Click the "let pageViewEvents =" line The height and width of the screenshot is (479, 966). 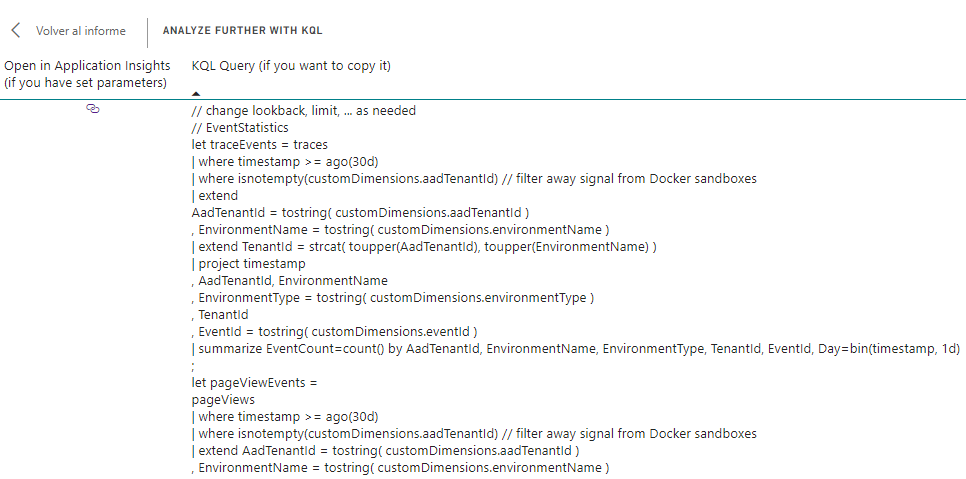tap(254, 383)
